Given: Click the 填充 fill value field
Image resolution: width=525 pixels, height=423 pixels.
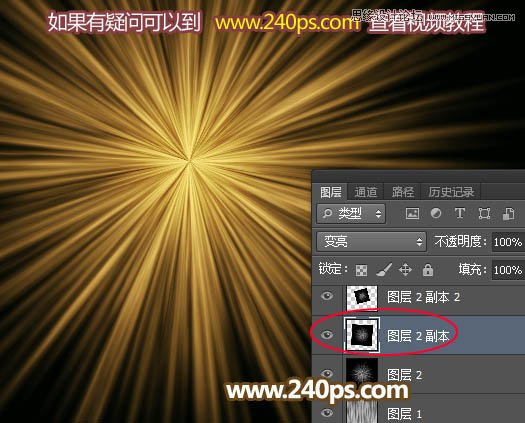Looking at the screenshot, I should 508,270.
